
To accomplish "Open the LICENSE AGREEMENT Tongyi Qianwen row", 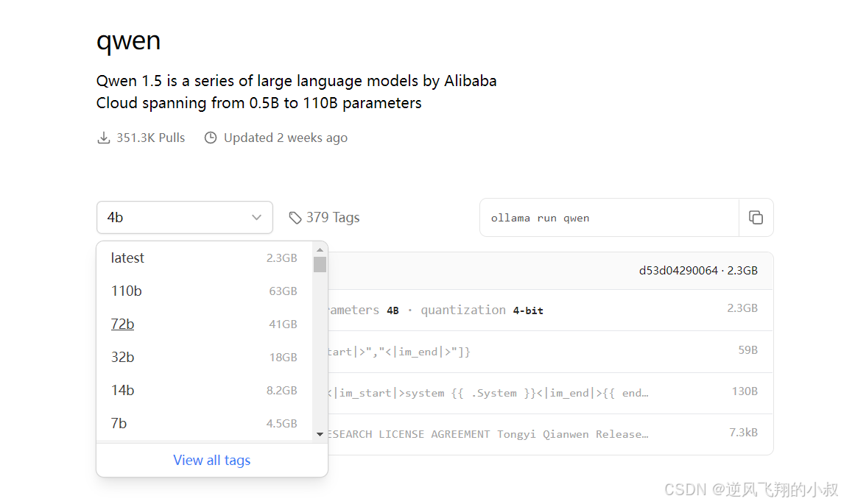I will click(x=550, y=434).
